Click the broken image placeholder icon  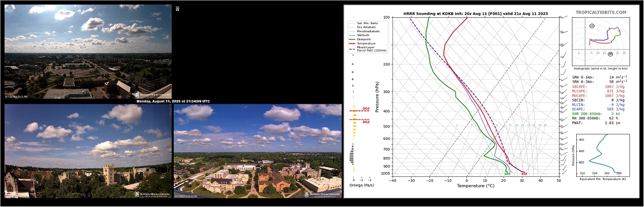tap(178, 8)
